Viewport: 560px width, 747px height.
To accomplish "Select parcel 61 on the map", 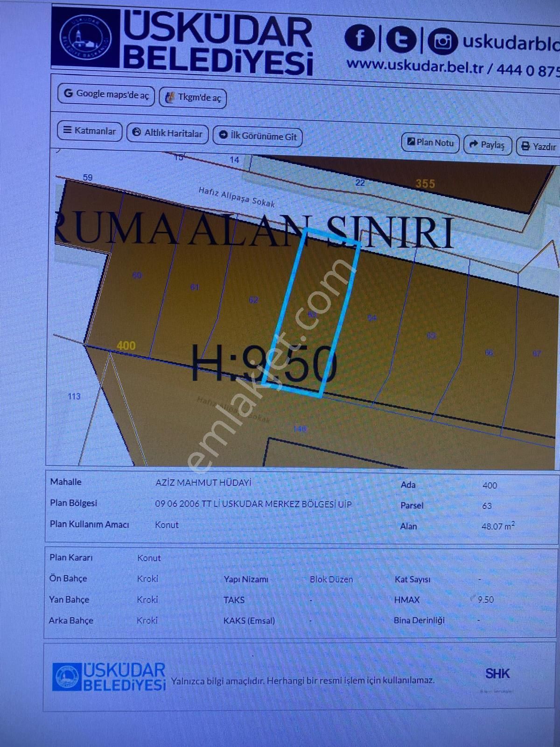I will click(195, 287).
